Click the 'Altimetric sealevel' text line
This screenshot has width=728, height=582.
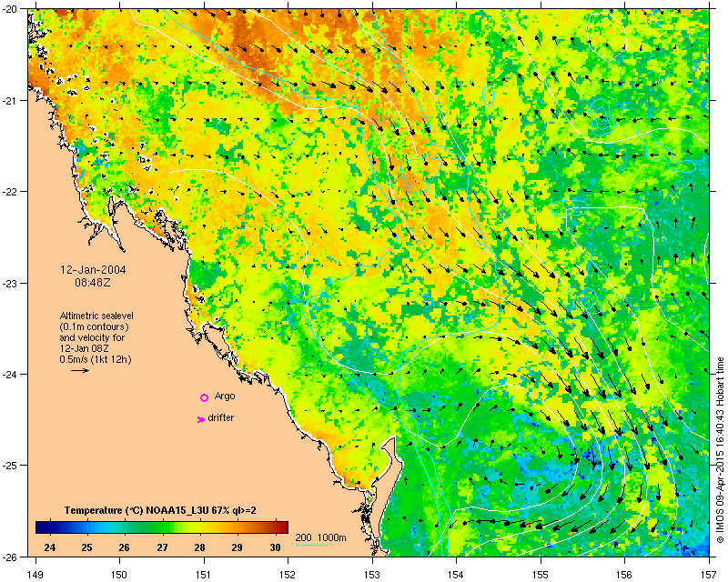point(96,316)
